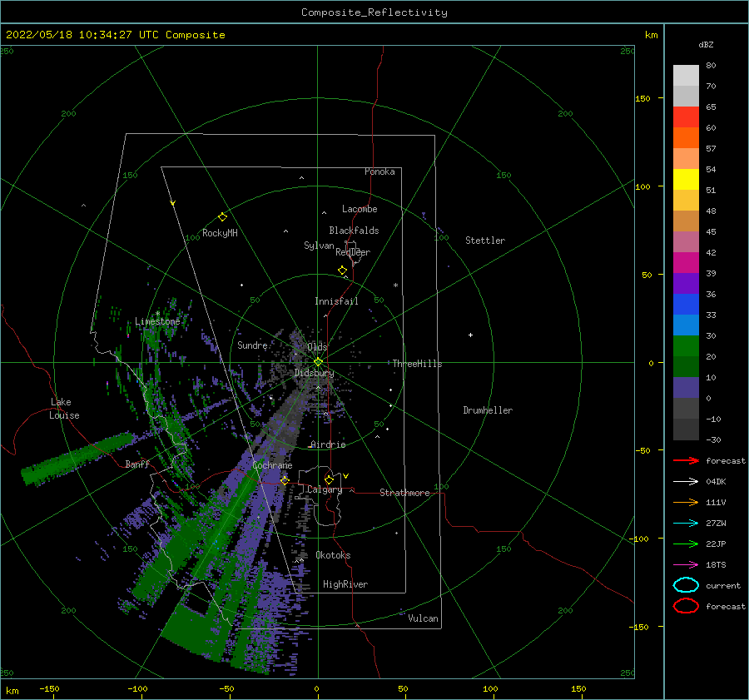The image size is (749, 700).
Task: Select the purple 39-36 dBZ swatch
Action: 686,284
